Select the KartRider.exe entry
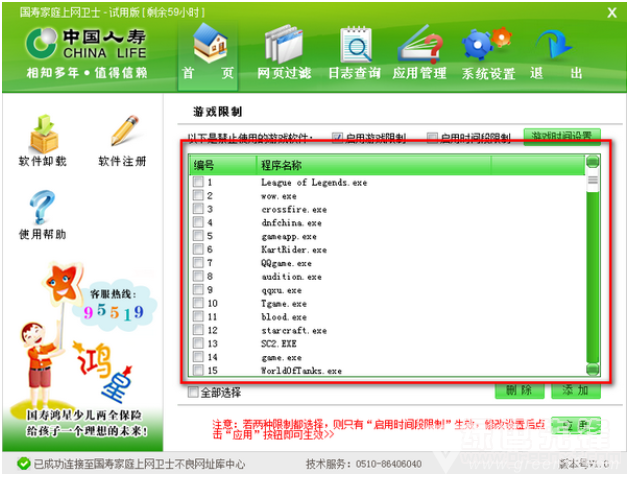Viewport: 630px width, 478px height. click(x=294, y=249)
